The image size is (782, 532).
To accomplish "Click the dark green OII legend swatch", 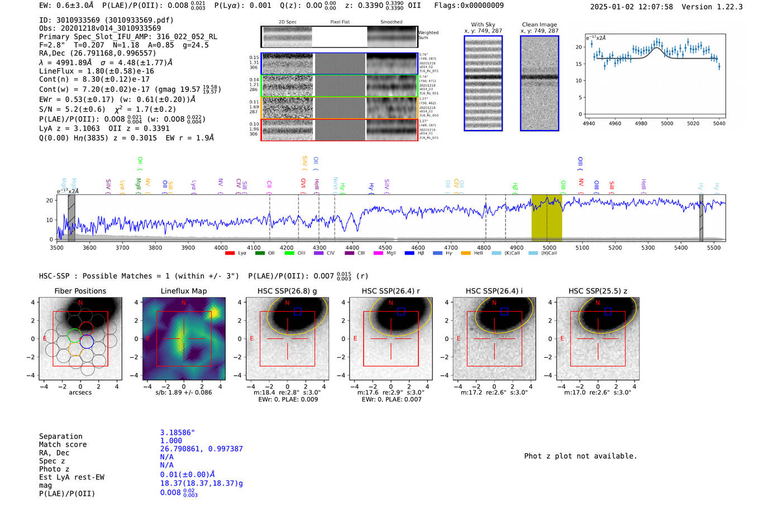I will coord(260,253).
